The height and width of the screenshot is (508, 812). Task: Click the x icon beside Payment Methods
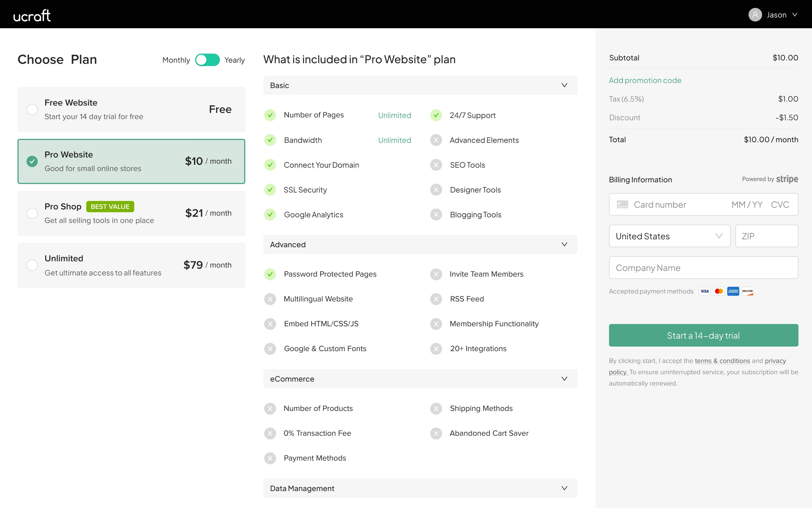270,458
